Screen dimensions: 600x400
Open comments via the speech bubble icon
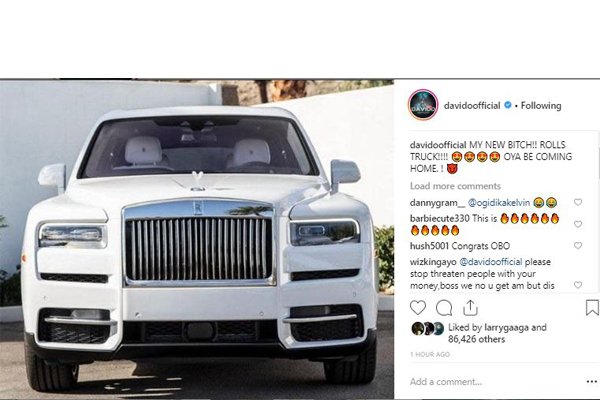[444, 308]
